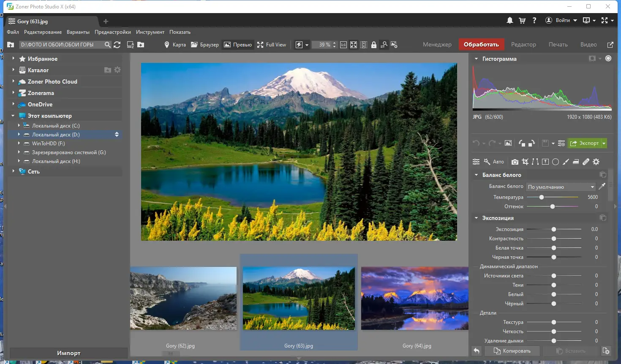Adjust the Температура slider handle
621x364 pixels.
[542, 197]
